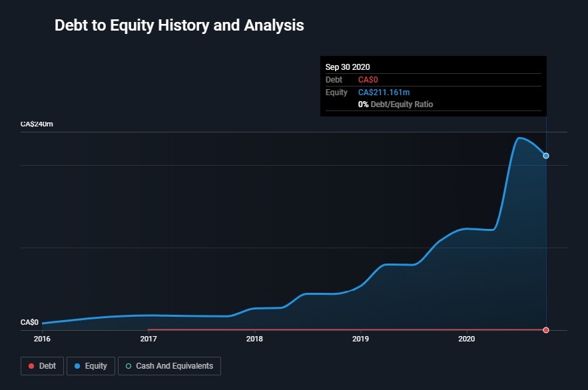The width and height of the screenshot is (588, 390).
Task: Click the blue dot in Equity legend
Action: [77, 366]
